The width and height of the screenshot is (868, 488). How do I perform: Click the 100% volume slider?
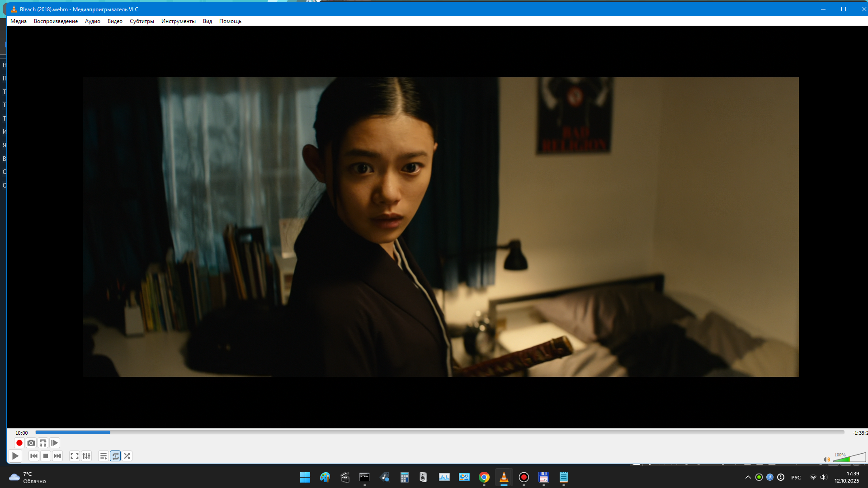pos(849,458)
